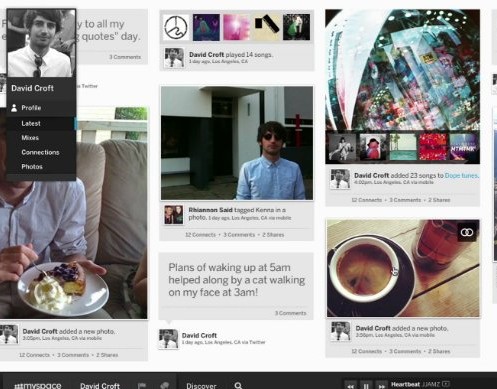Click the person icon beside Profile
Image resolution: width=497 pixels, height=389 pixels.
click(14, 108)
